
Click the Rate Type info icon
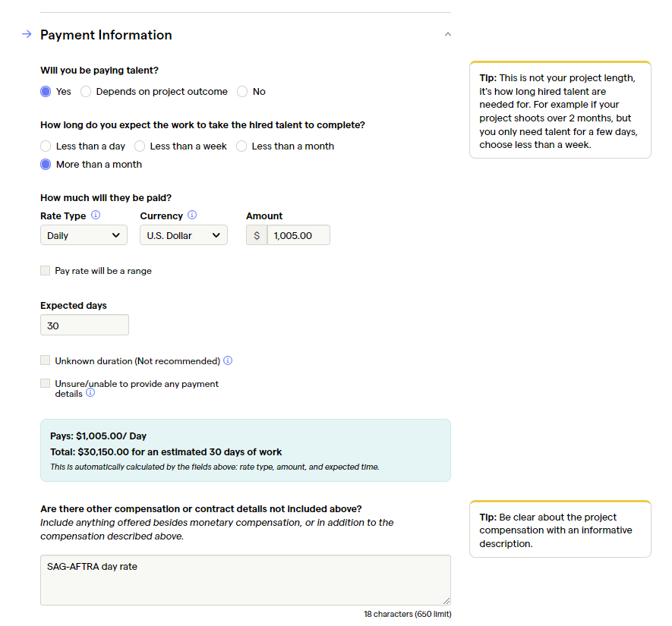pos(96,215)
